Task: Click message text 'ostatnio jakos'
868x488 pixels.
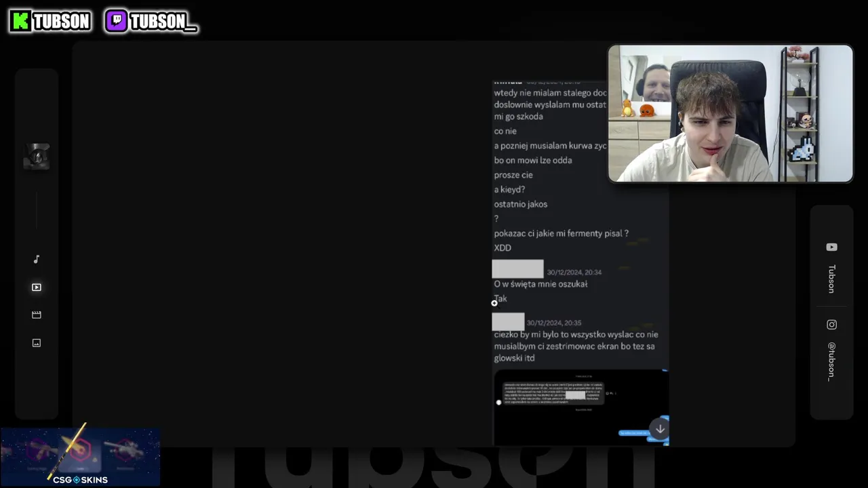Action: [x=521, y=204]
